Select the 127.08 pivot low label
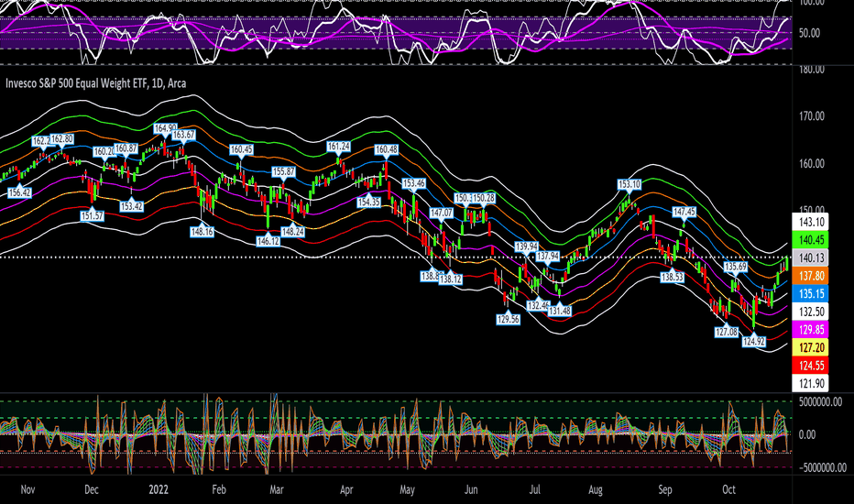 tap(727, 332)
